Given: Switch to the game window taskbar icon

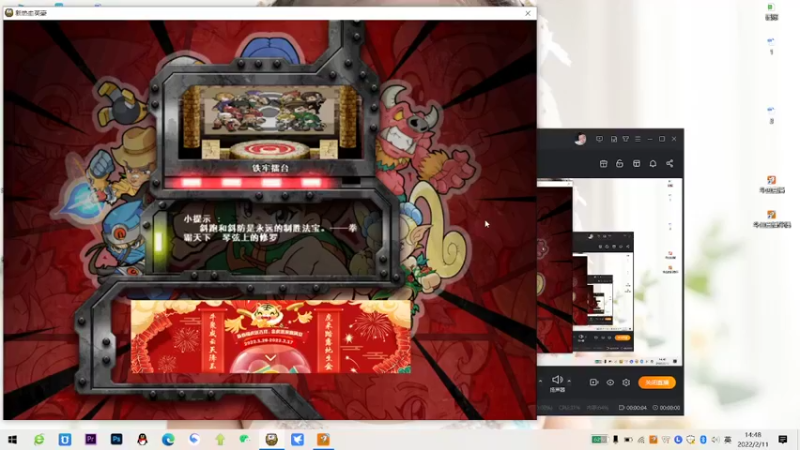Looking at the screenshot, I should pyautogui.click(x=271, y=439).
